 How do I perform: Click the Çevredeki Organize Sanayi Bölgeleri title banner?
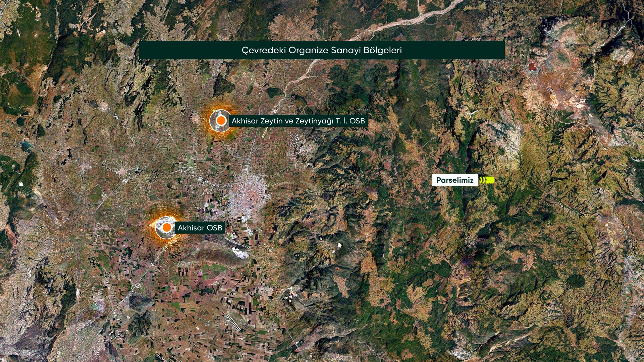322,50
